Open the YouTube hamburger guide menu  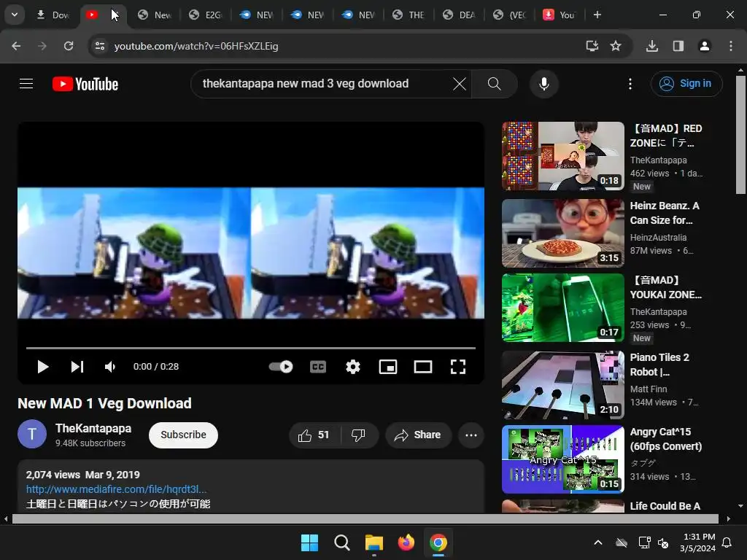point(26,84)
